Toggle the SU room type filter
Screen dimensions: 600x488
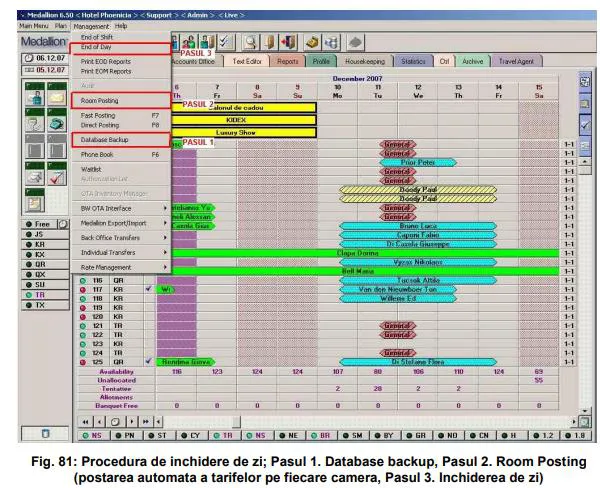(45, 285)
